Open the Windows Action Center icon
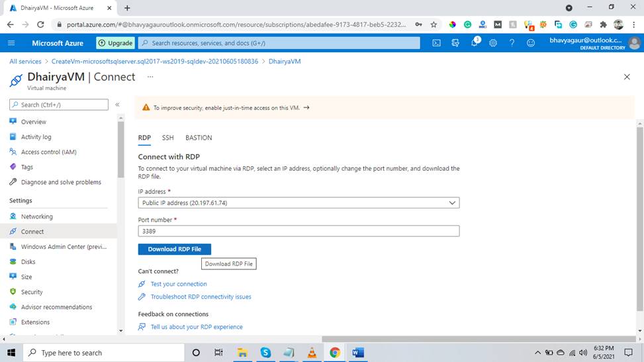This screenshot has height=362, width=644. [x=628, y=353]
